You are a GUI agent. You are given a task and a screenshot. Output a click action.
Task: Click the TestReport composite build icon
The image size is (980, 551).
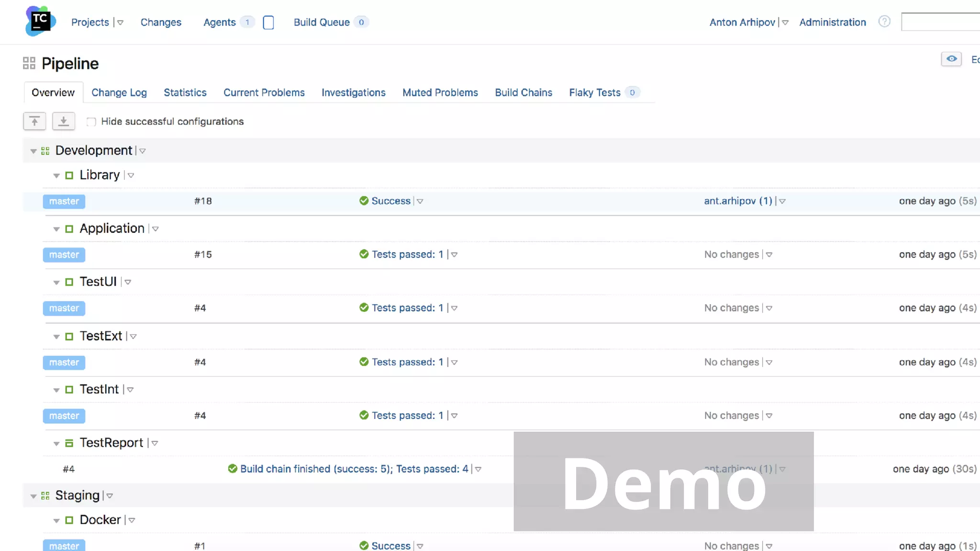click(x=69, y=443)
